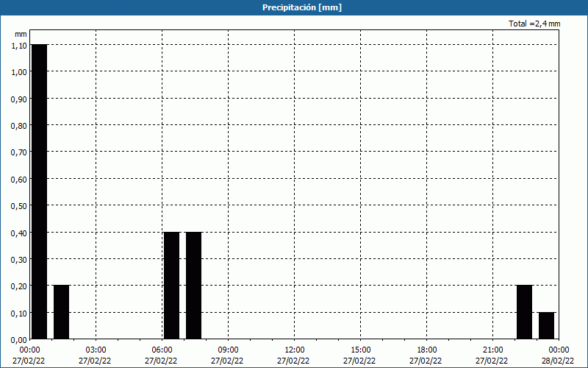Click the '1,00' y-axis label
This screenshot has width=588, height=368.
(19, 72)
